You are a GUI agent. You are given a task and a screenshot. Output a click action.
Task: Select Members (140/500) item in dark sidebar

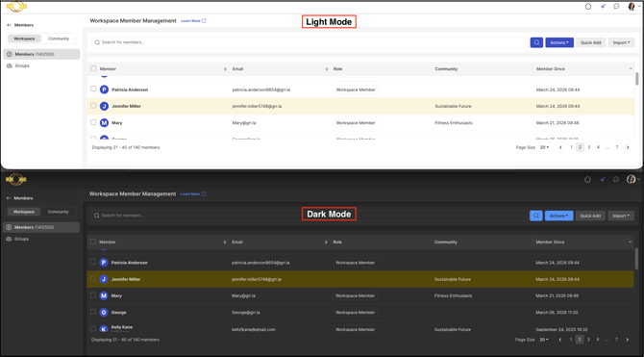point(41,227)
